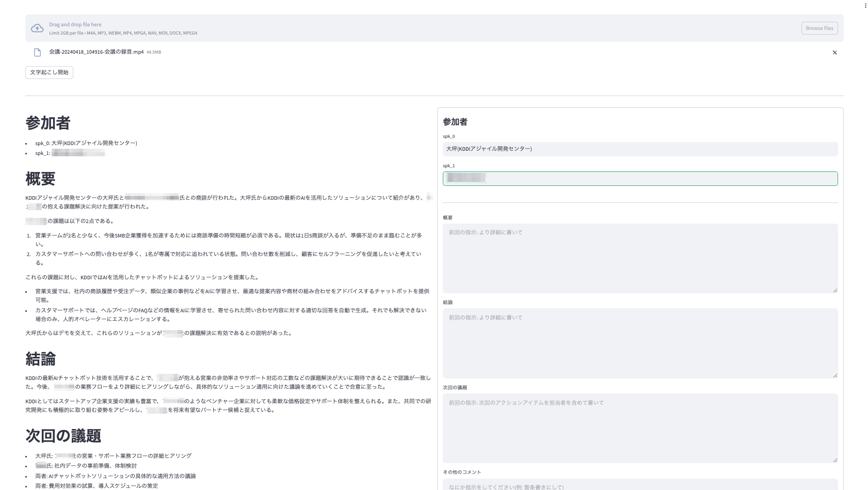Click the line の課題は以下の2点である。
868x490 pixels.
70,221
